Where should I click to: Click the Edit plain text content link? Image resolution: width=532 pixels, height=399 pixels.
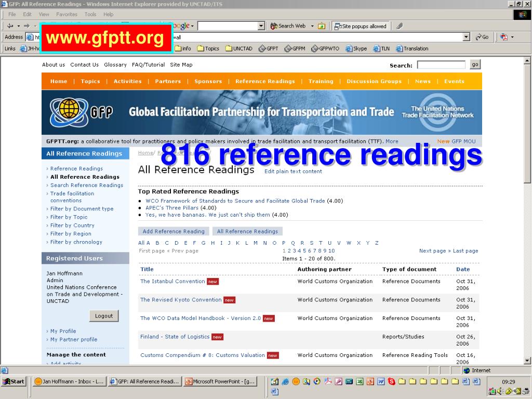(x=293, y=171)
